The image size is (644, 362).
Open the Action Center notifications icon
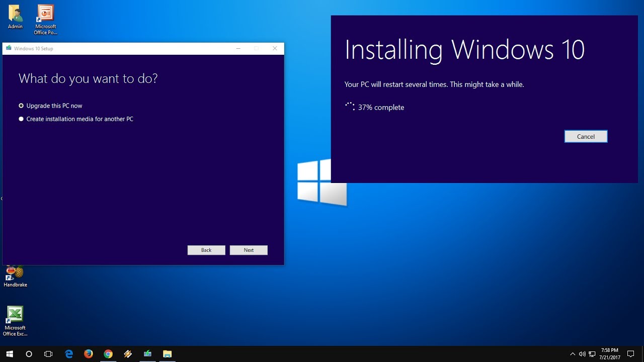631,354
